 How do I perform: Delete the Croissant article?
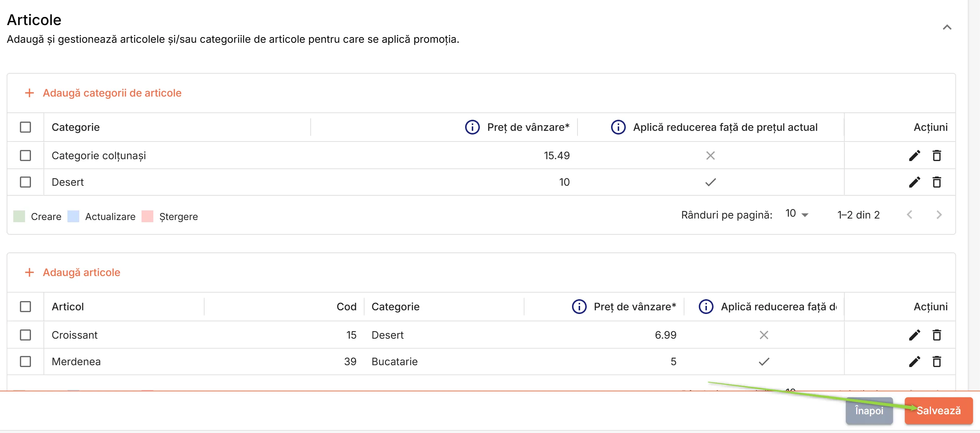(x=937, y=335)
